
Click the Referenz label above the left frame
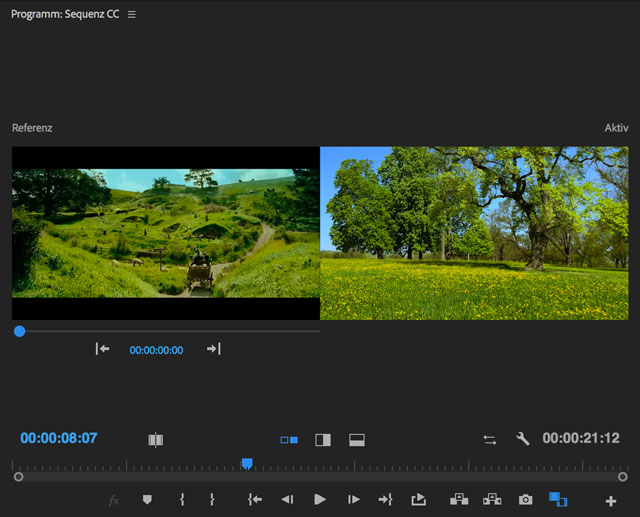32,128
